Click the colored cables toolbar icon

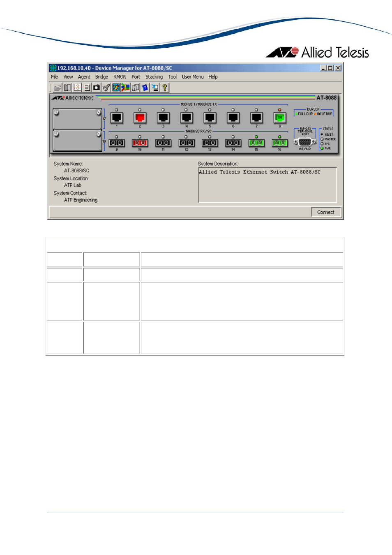tap(126, 88)
